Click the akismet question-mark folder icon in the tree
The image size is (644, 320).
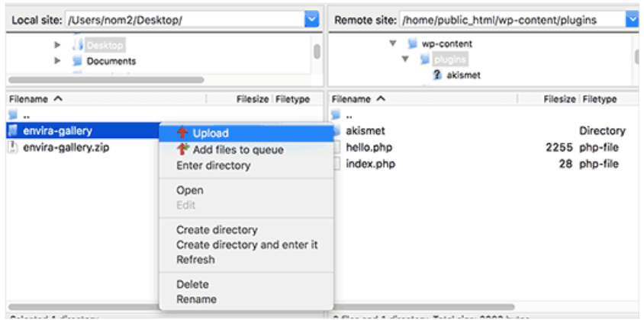438,75
